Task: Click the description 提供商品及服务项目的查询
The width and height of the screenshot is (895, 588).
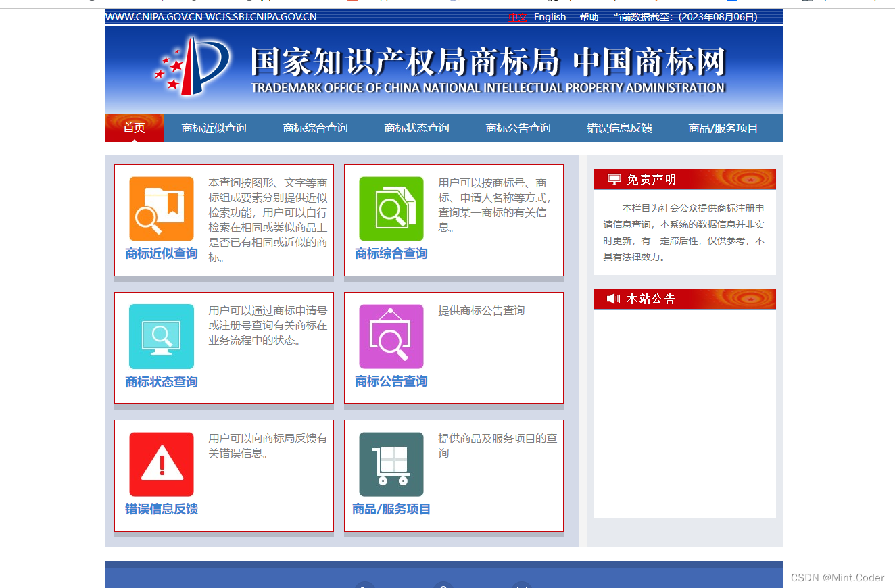Action: 498,445
